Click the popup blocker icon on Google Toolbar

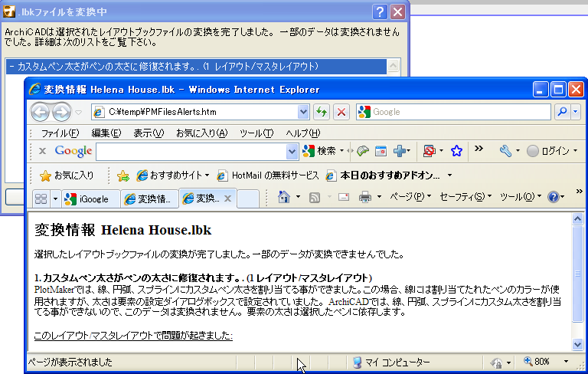tap(429, 151)
